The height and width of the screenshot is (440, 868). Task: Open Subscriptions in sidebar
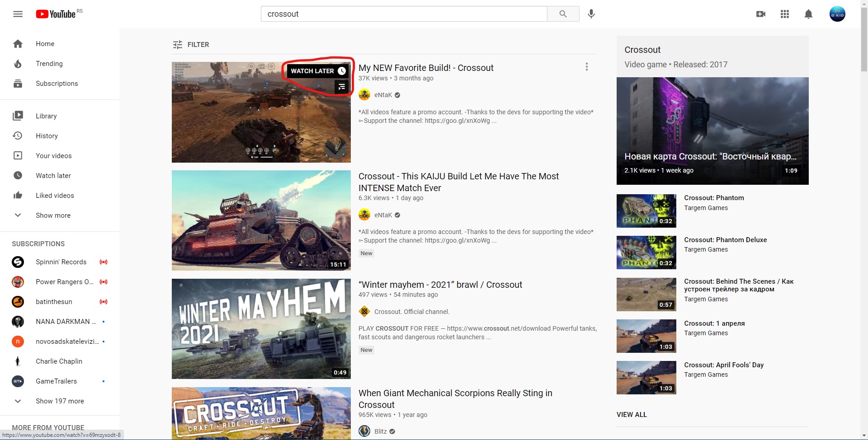click(x=60, y=84)
